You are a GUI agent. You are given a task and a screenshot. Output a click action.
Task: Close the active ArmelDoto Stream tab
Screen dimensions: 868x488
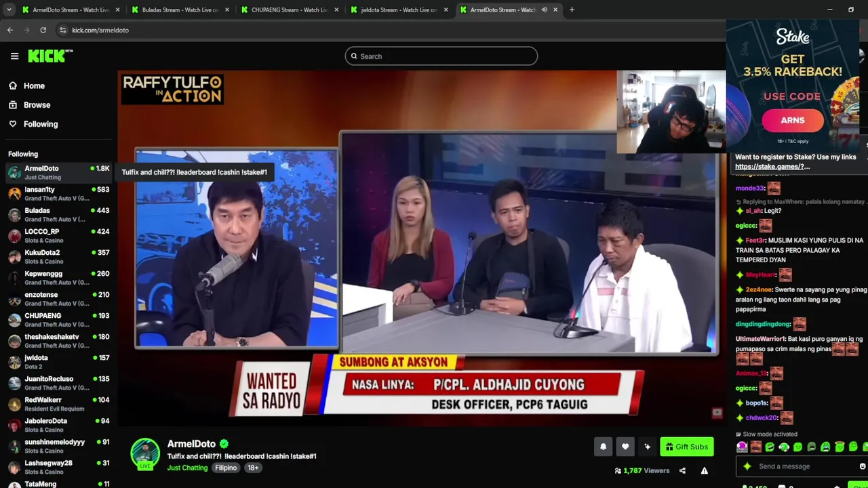555,10
